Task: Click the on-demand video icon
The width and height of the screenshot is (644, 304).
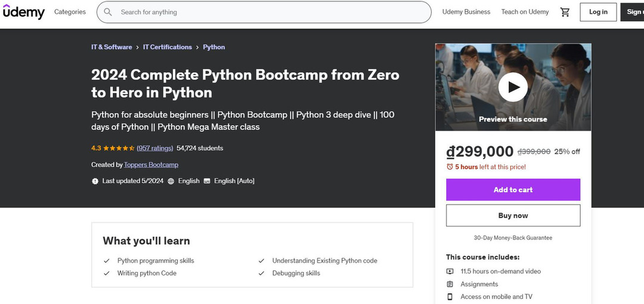Action: click(450, 271)
